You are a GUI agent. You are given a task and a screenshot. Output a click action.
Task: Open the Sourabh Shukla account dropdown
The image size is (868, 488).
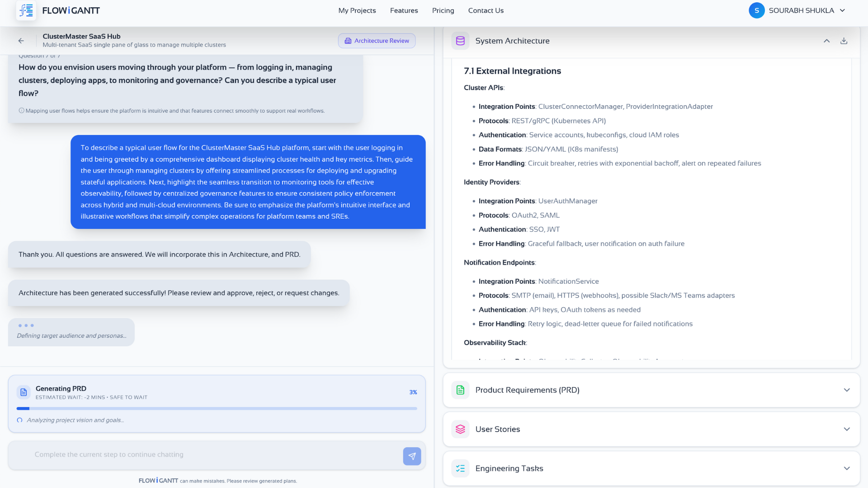pyautogui.click(x=842, y=10)
